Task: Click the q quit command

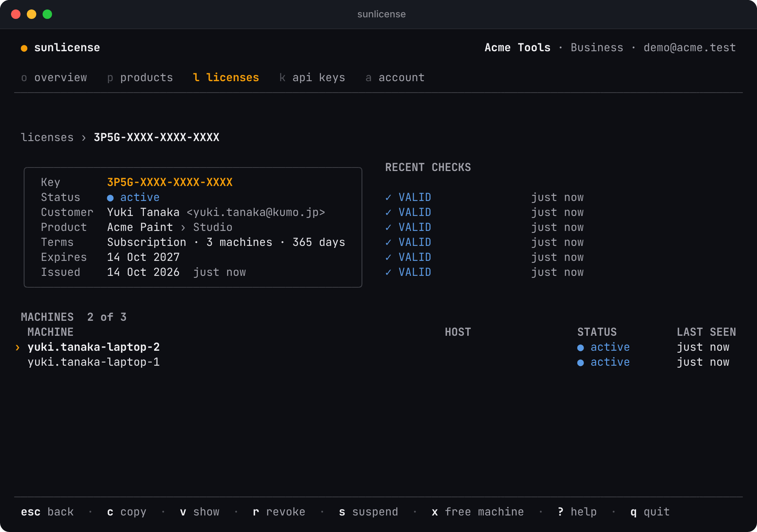Action: point(650,512)
